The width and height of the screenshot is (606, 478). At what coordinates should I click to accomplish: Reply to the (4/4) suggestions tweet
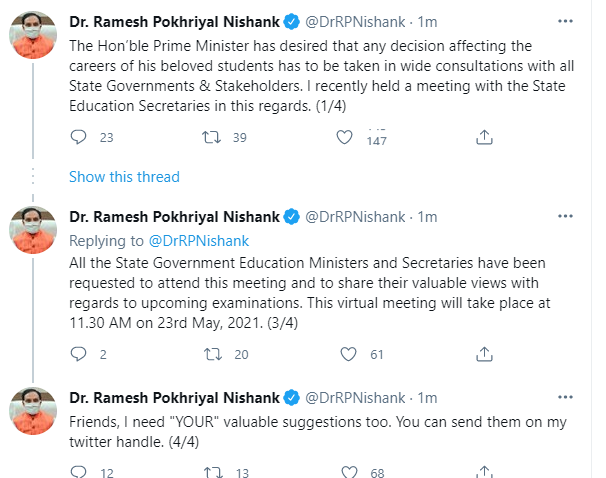point(78,472)
